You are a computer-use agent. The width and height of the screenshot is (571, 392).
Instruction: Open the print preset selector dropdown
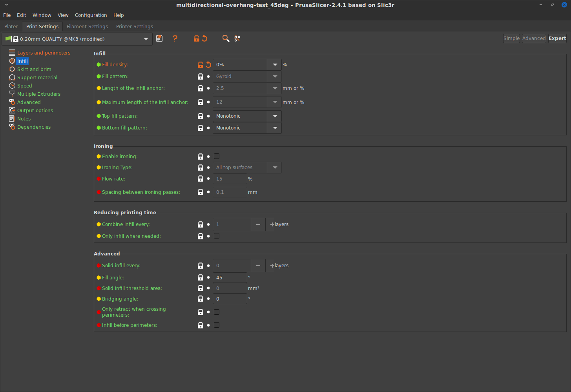point(146,39)
